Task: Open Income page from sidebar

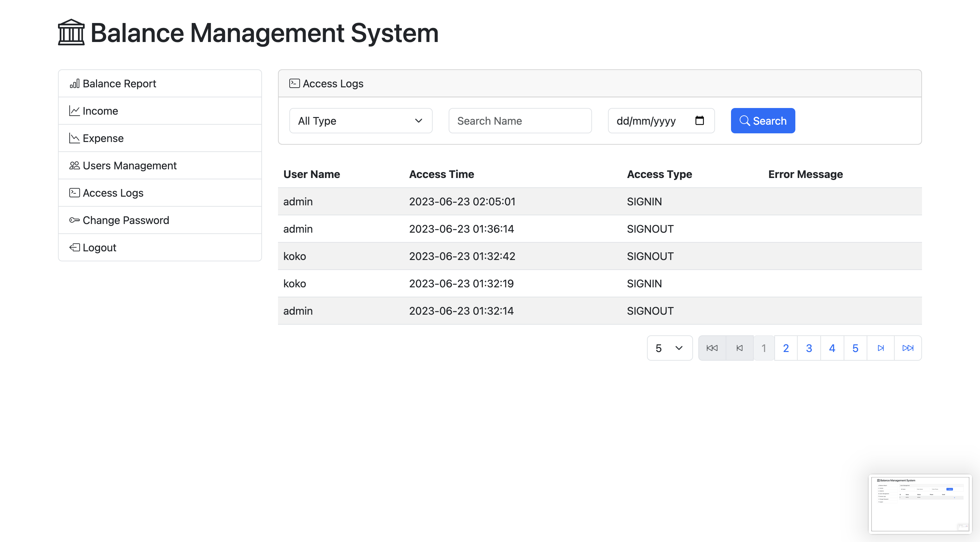Action: coord(160,111)
